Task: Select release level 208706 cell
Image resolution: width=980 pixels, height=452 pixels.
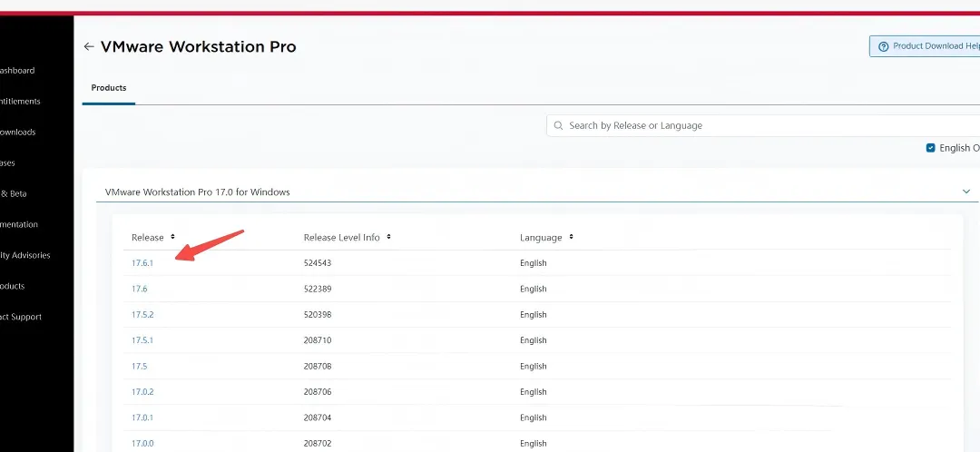Action: pos(318,392)
